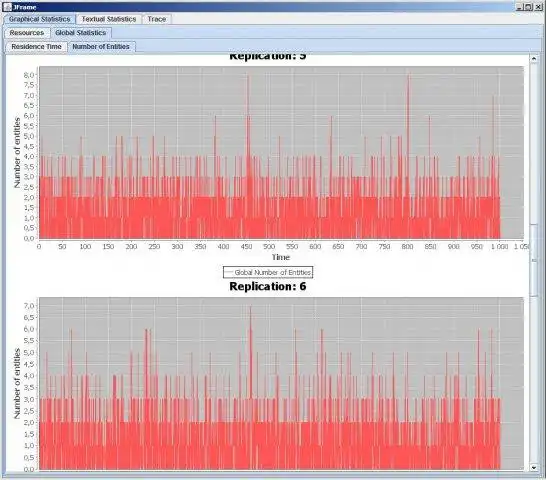Click the Global Number of Entities legend
This screenshot has width=546, height=480.
(x=268, y=272)
